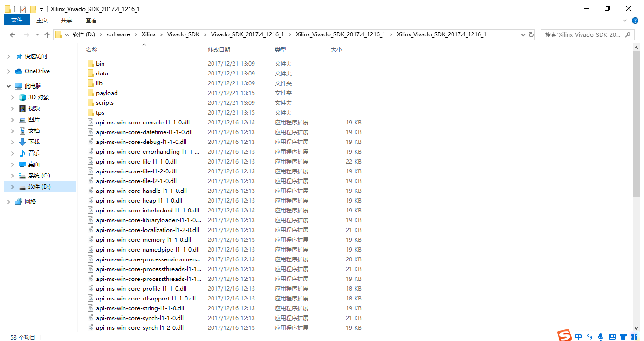Select the scripts folder
The height and width of the screenshot is (341, 644).
point(105,103)
